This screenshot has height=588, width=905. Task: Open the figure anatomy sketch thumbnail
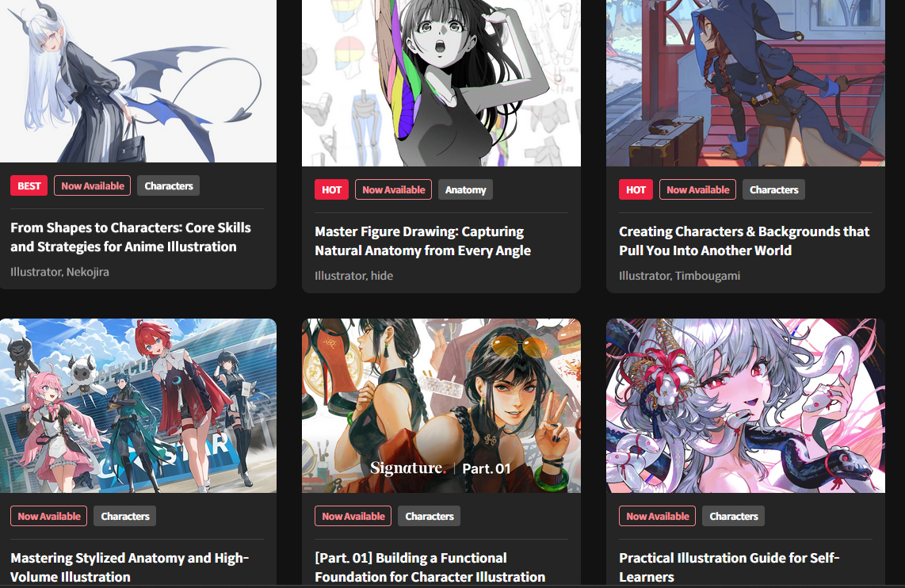point(441,83)
